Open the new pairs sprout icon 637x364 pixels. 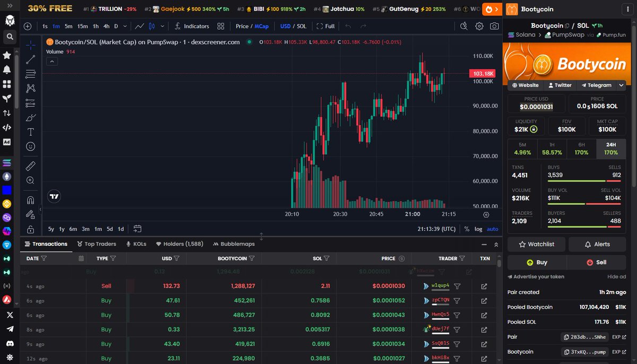click(7, 98)
